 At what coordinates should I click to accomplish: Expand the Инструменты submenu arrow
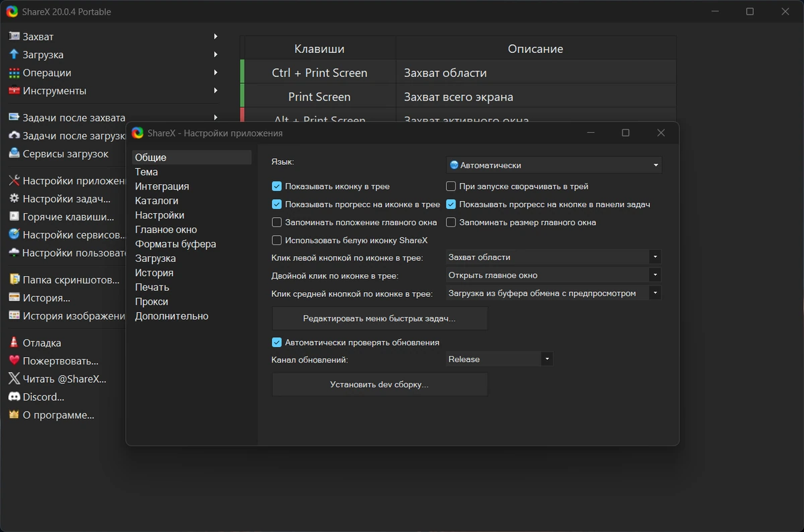pyautogui.click(x=216, y=90)
